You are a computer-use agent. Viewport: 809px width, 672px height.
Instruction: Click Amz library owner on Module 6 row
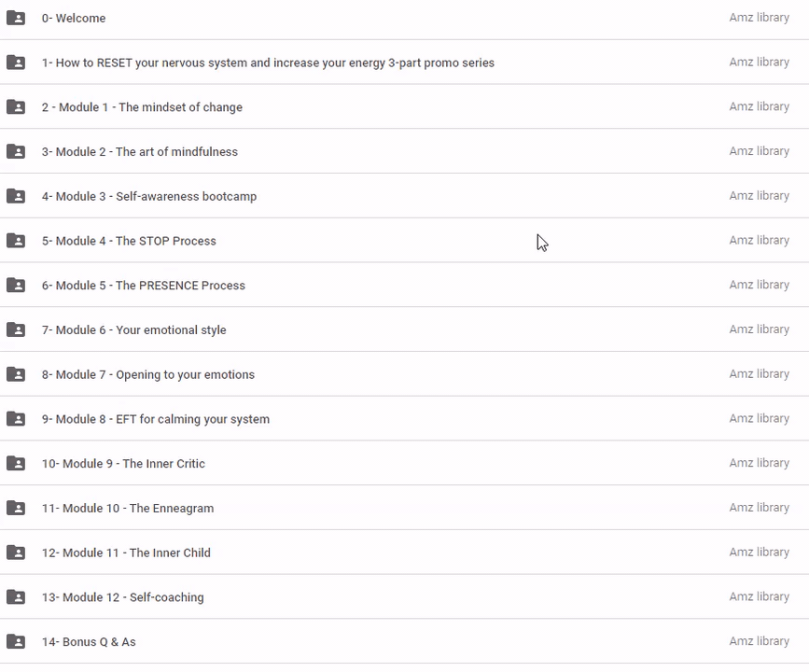(x=759, y=329)
